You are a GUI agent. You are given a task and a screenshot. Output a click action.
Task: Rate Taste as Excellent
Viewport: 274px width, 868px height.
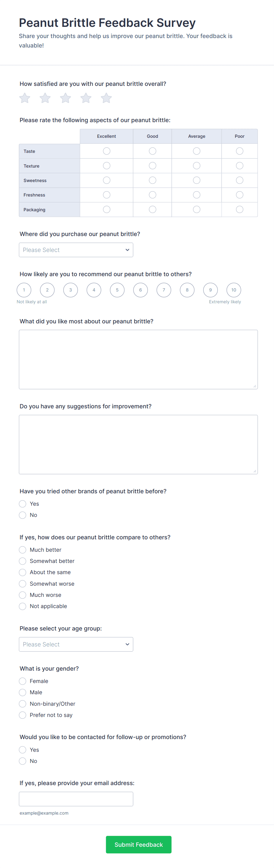click(x=107, y=151)
